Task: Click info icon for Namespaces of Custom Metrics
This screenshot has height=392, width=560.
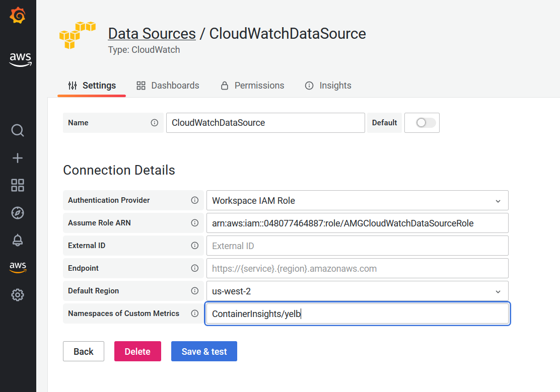Action: click(x=195, y=313)
